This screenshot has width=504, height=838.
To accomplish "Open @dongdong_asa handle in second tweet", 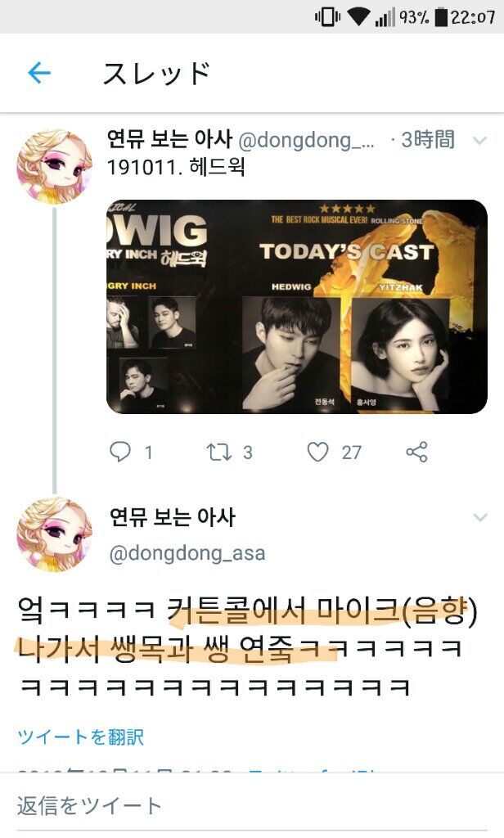I will (x=187, y=553).
